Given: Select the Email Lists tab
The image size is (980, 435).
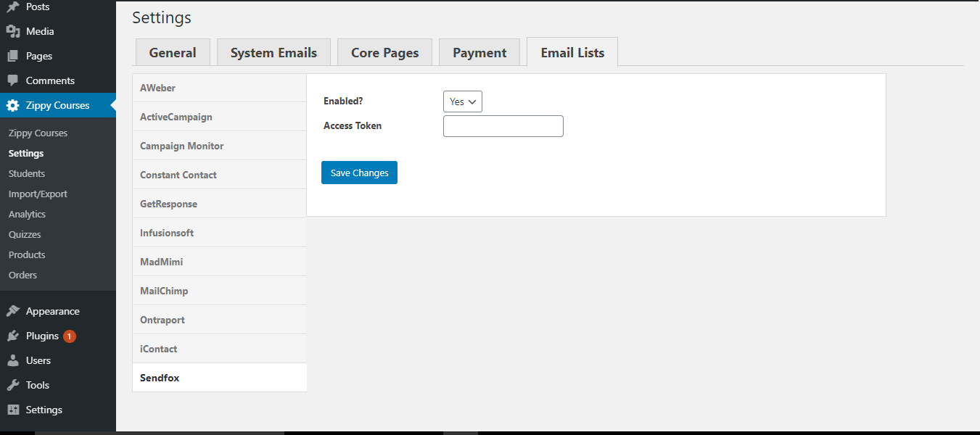Looking at the screenshot, I should point(572,52).
